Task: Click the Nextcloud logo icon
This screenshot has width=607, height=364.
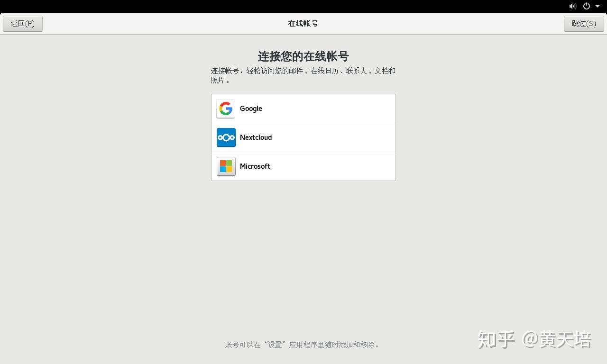Action: [226, 137]
